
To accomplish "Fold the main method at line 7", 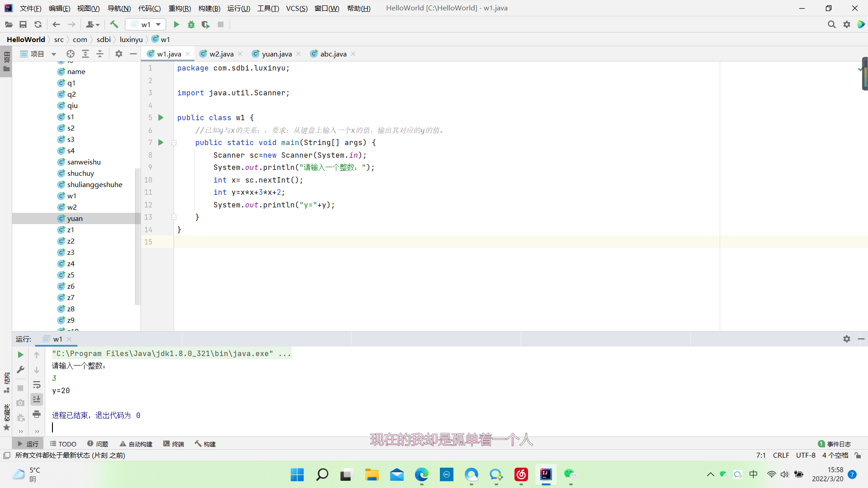I will (x=174, y=143).
